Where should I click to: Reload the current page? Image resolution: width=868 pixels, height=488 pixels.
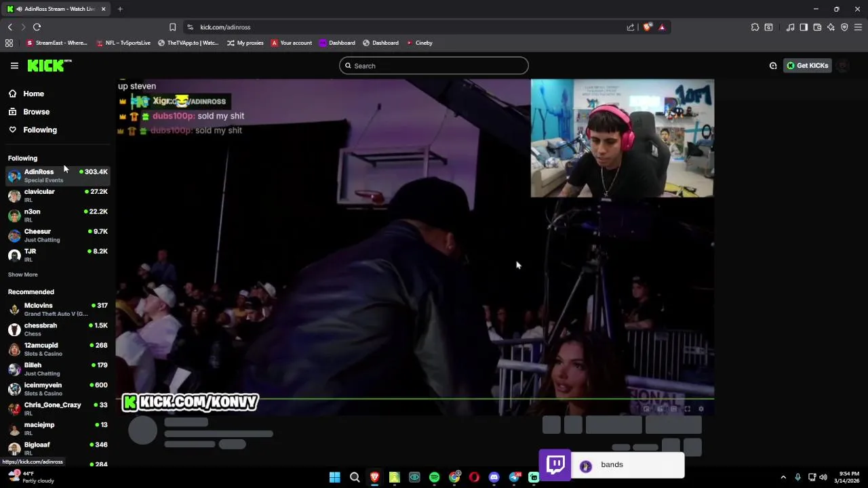(37, 27)
